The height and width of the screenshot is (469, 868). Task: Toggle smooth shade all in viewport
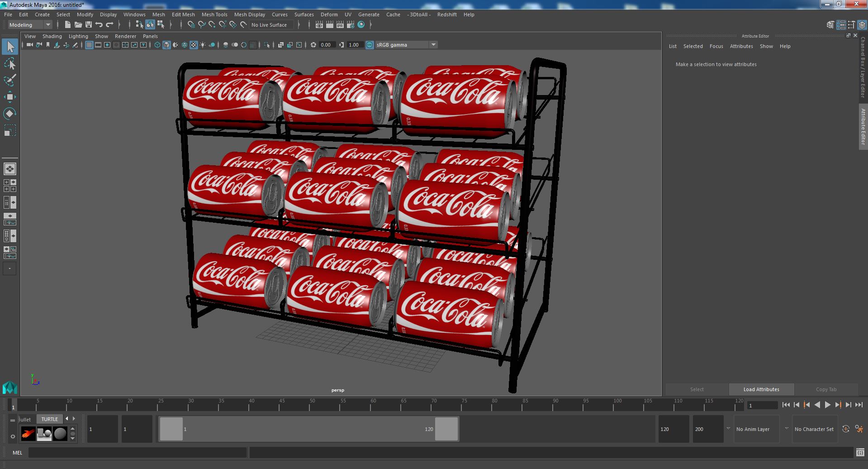click(166, 45)
